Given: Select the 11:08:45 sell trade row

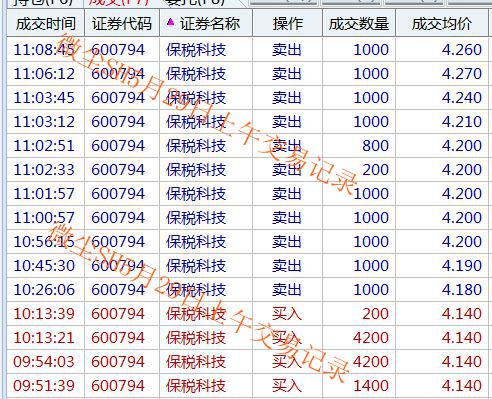Looking at the screenshot, I should tap(247, 50).
